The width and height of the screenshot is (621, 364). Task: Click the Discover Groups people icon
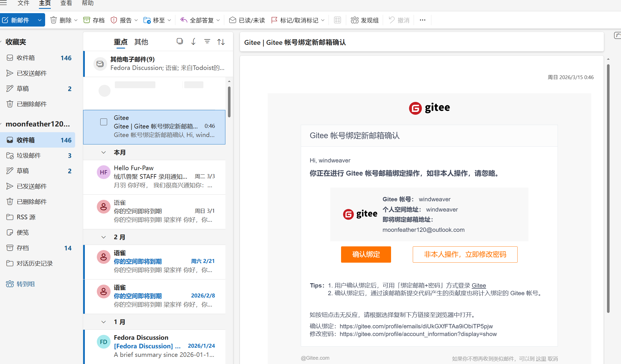click(x=354, y=20)
